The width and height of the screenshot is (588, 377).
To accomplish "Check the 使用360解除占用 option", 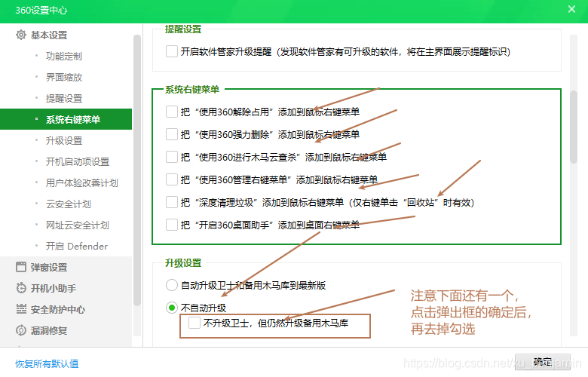I will coord(172,112).
